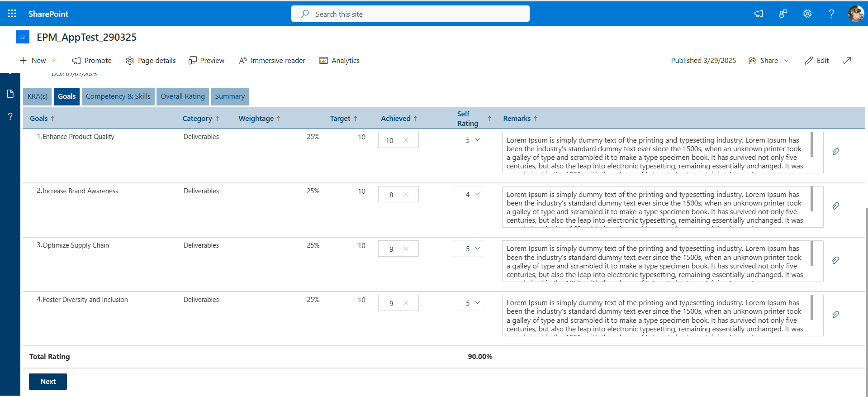
Task: Focus the Search this site field
Action: click(410, 14)
